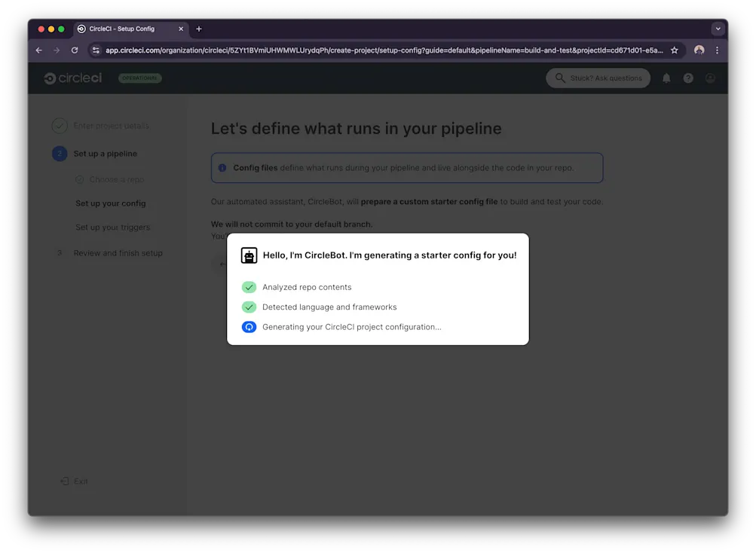The width and height of the screenshot is (756, 553).
Task: Click text 'Detected language and frameworks'
Action: click(329, 307)
